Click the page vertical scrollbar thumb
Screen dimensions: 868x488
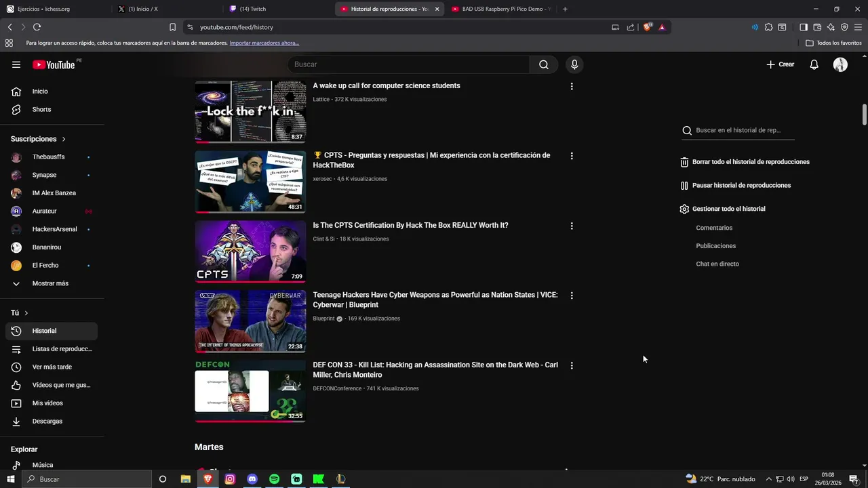point(865,115)
